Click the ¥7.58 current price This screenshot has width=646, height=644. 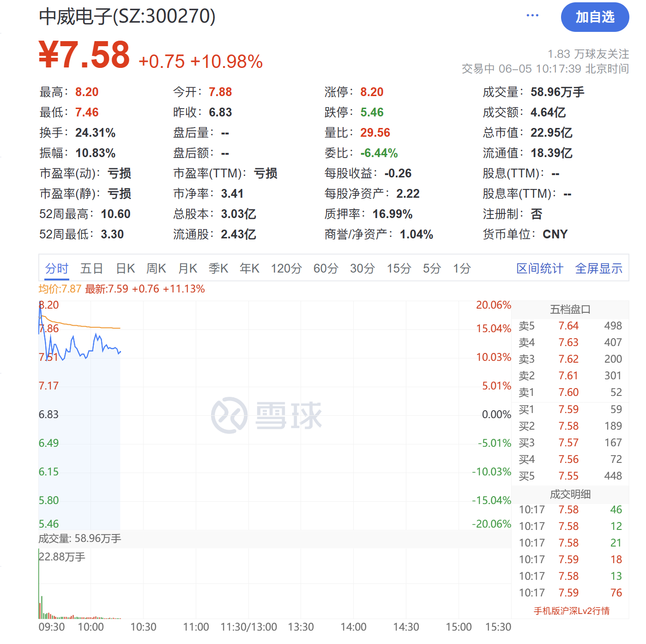pos(84,55)
